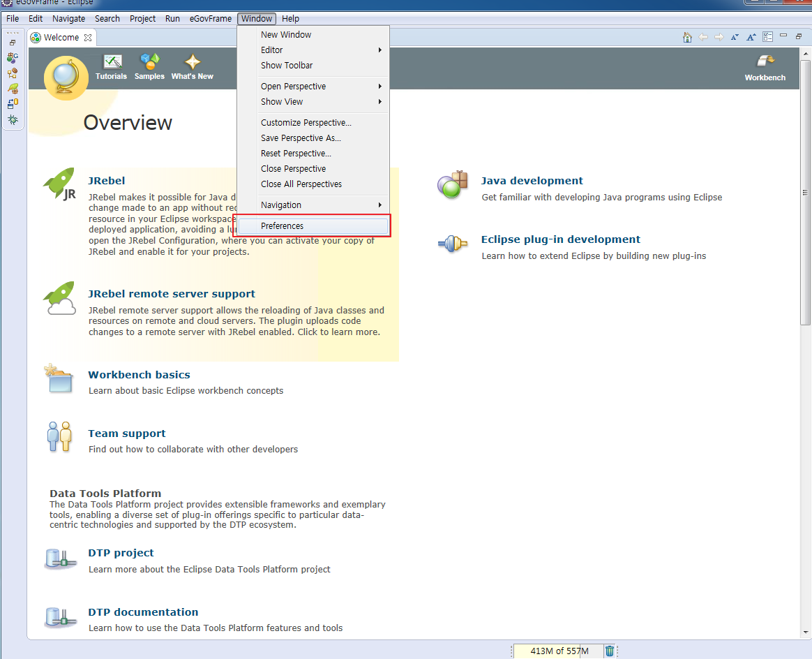Screen dimensions: 812x659
Task: Open the DTP documentation link
Action: (143, 612)
